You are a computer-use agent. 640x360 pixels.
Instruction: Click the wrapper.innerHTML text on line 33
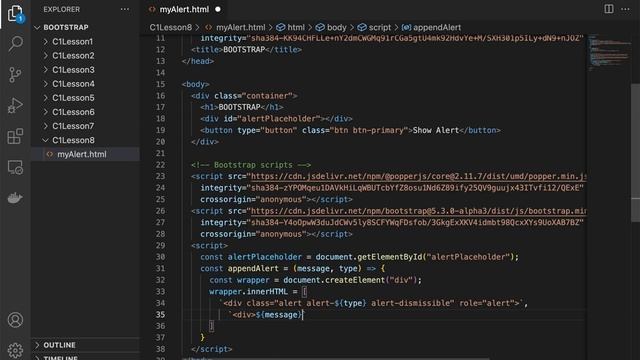(248, 291)
